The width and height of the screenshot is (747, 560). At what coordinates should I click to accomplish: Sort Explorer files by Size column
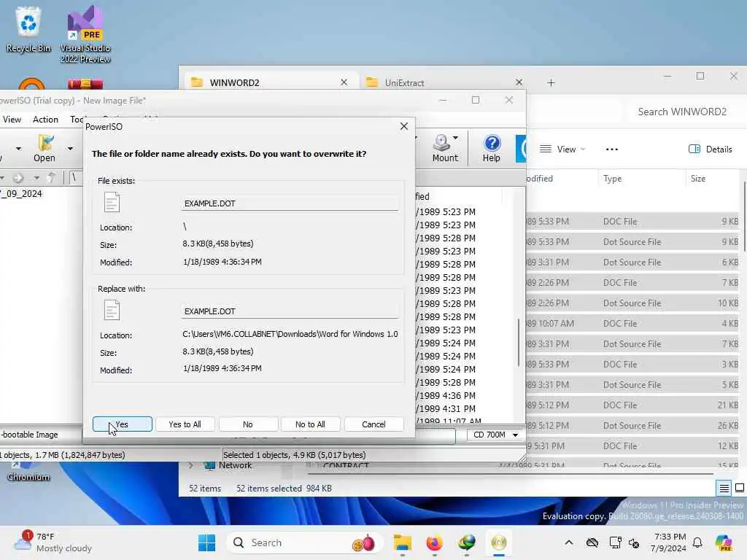point(698,179)
